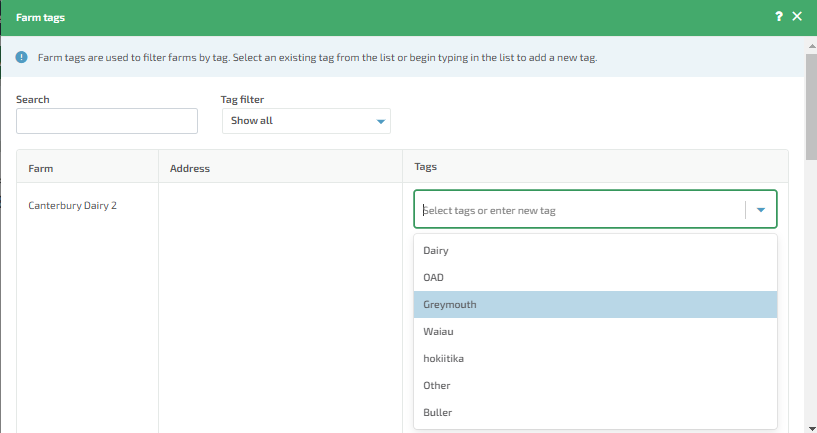Viewport: 817px width, 433px height.
Task: Open the Tag filter Show all dropdown
Action: coord(306,121)
